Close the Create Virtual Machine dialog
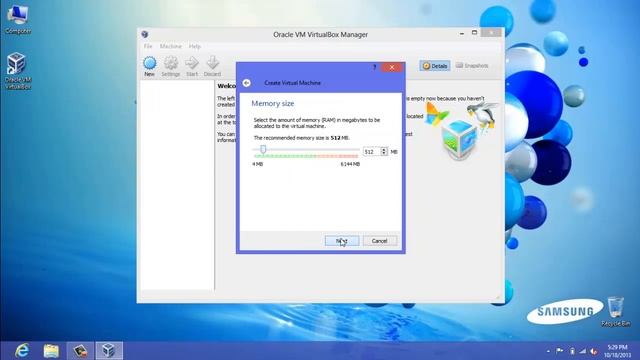Screen dimensions: 640x360 point(392,67)
